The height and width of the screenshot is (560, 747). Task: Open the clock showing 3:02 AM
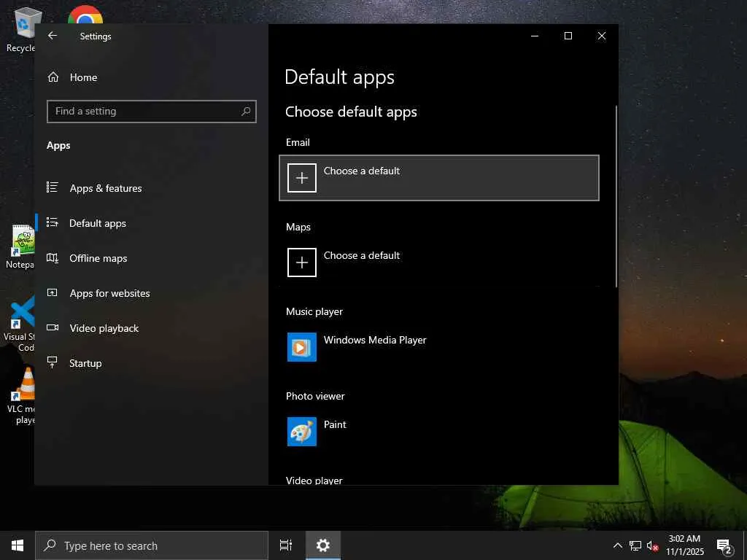[x=684, y=545]
